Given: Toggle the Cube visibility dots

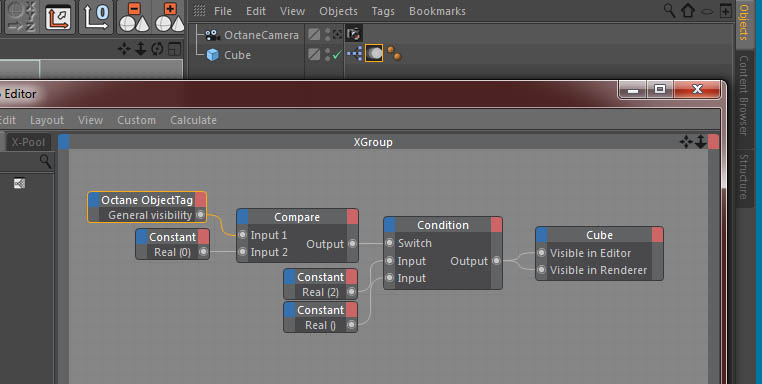Looking at the screenshot, I should point(327,54).
